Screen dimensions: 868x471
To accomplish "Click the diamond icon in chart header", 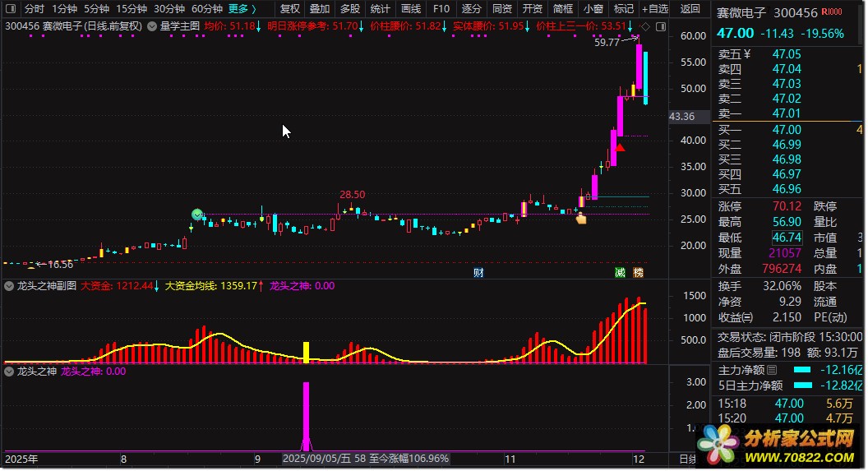I will coord(645,26).
